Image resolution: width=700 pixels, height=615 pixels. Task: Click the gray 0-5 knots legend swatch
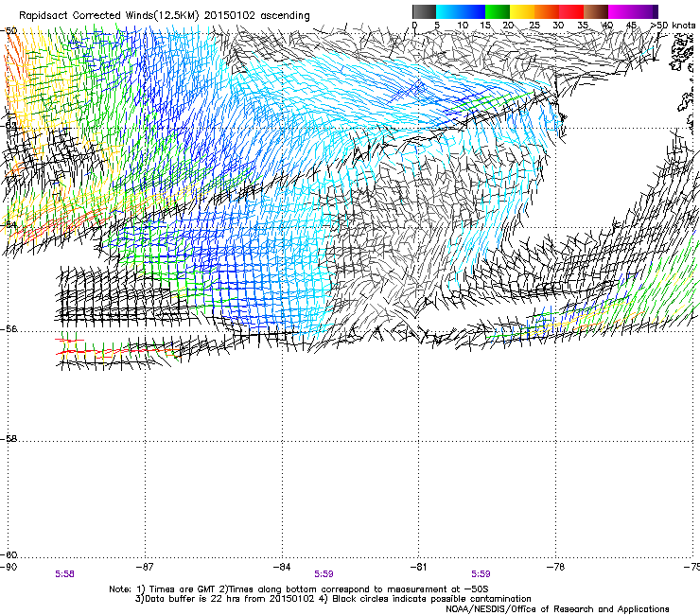[424, 11]
